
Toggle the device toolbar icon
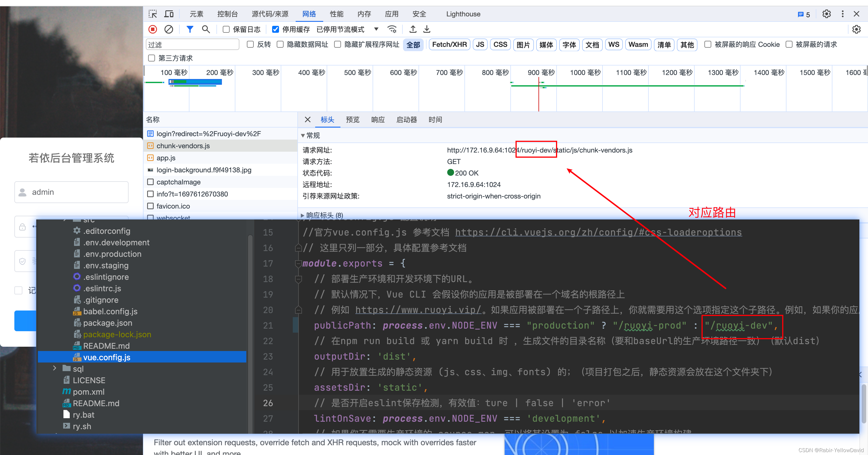tap(169, 14)
